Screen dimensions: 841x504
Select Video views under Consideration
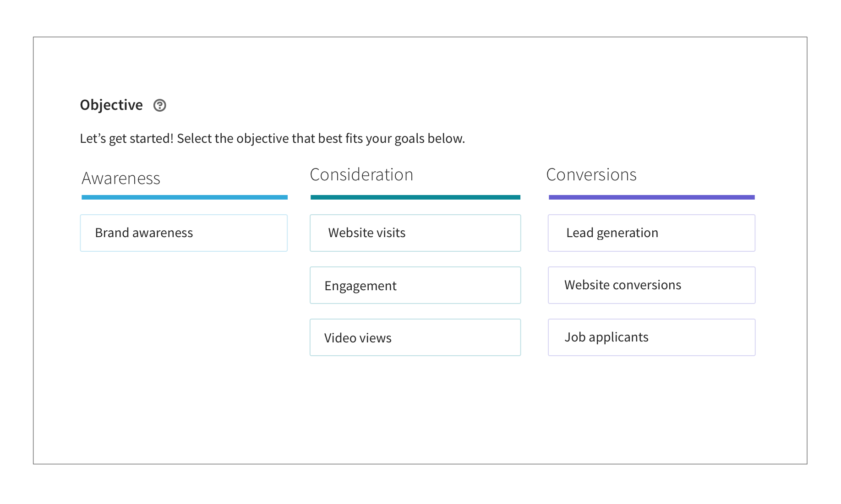pyautogui.click(x=415, y=337)
